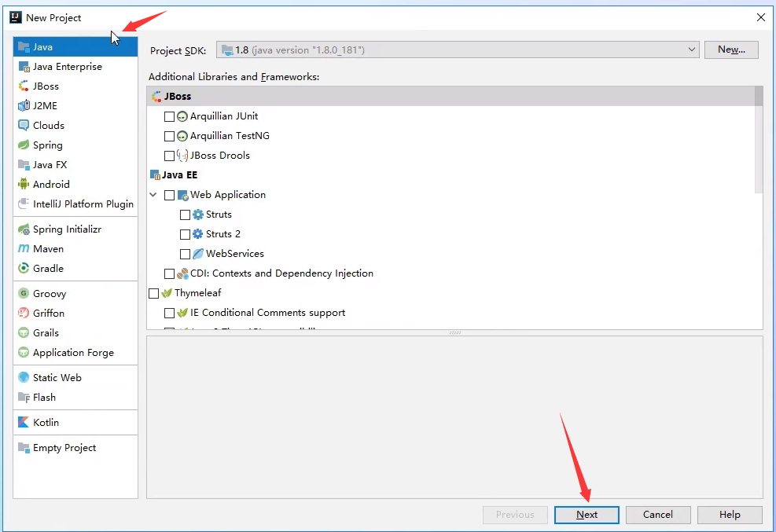Choose the Grails icon

(x=24, y=332)
